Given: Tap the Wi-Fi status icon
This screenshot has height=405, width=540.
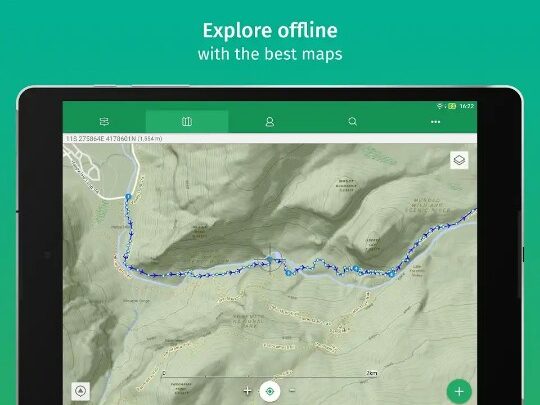Looking at the screenshot, I should coord(439,106).
